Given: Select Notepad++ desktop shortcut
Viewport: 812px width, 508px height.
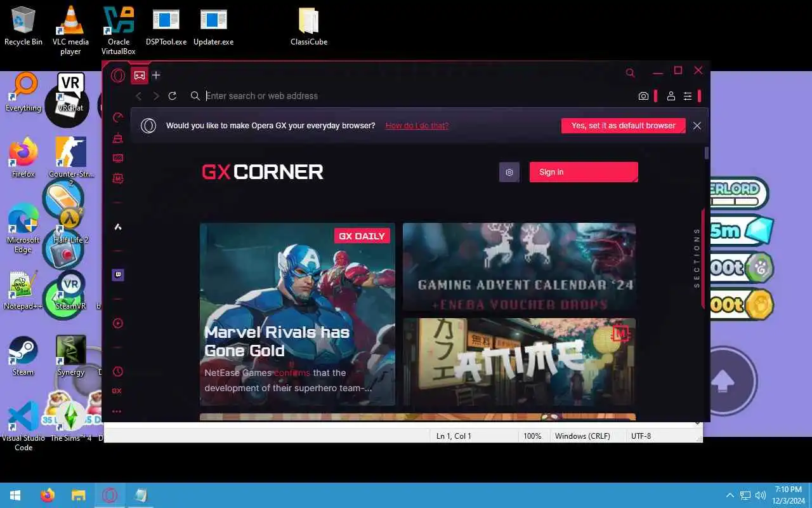Looking at the screenshot, I should coord(23,291).
